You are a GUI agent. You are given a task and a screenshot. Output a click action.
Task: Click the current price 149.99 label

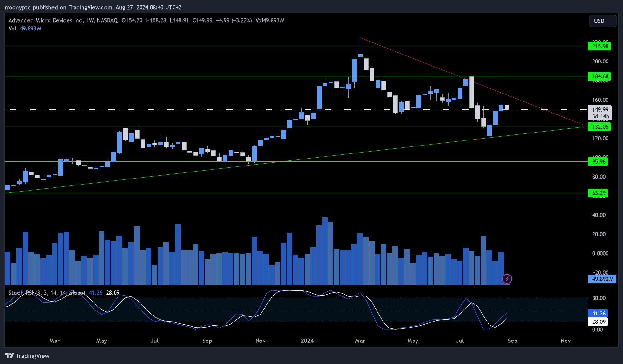pyautogui.click(x=600, y=109)
